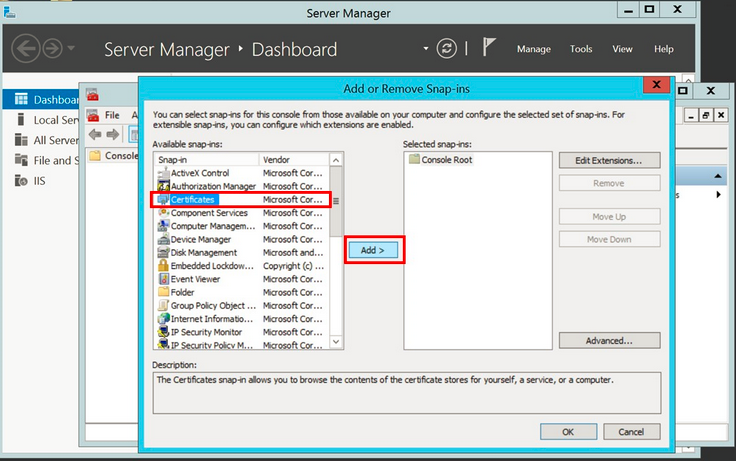The height and width of the screenshot is (461, 736).
Task: Open the Help menu
Action: pyautogui.click(x=664, y=49)
